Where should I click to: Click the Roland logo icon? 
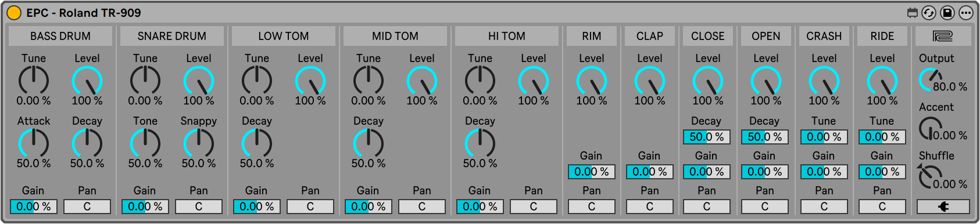coord(943,36)
